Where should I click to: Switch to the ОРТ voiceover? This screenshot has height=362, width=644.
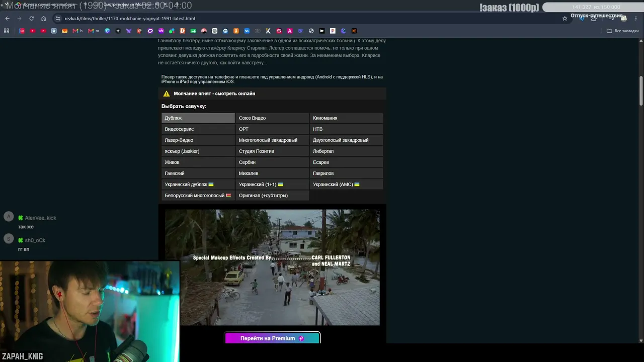pyautogui.click(x=272, y=129)
